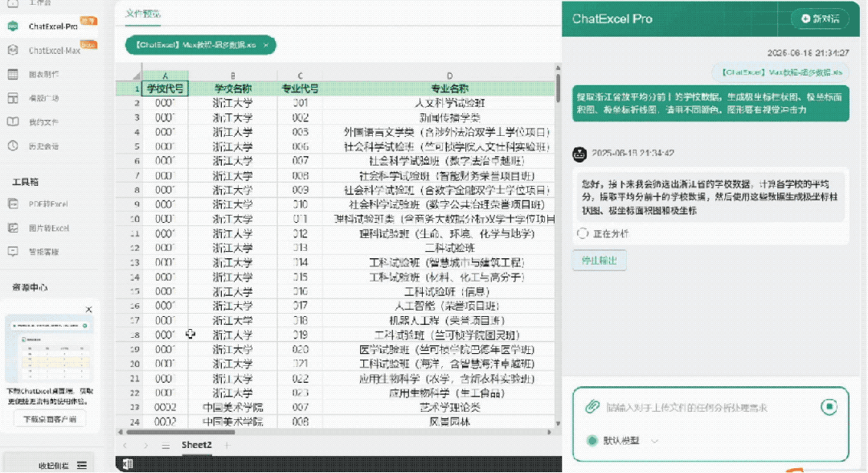
Task: Click the select-all corner of the spreadsheet
Action: tap(129, 76)
